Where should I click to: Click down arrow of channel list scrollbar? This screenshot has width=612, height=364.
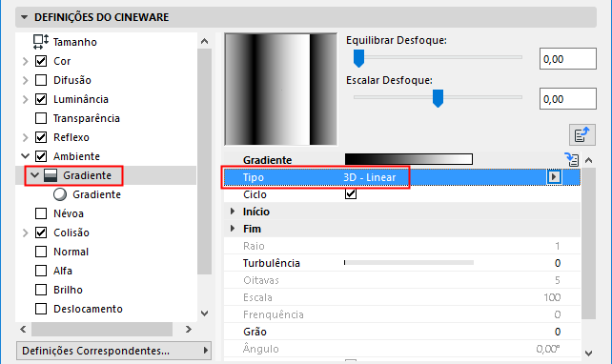[205, 313]
